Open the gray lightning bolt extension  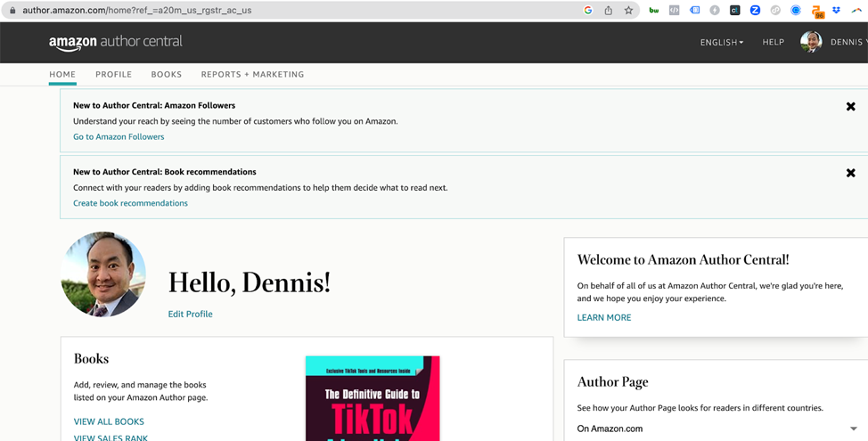[715, 10]
